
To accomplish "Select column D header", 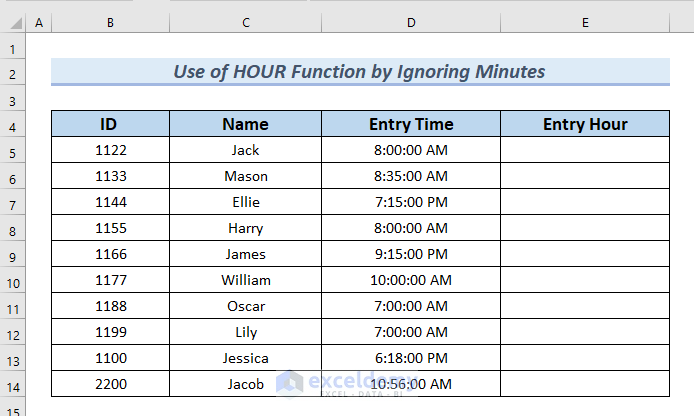I will (x=411, y=21).
